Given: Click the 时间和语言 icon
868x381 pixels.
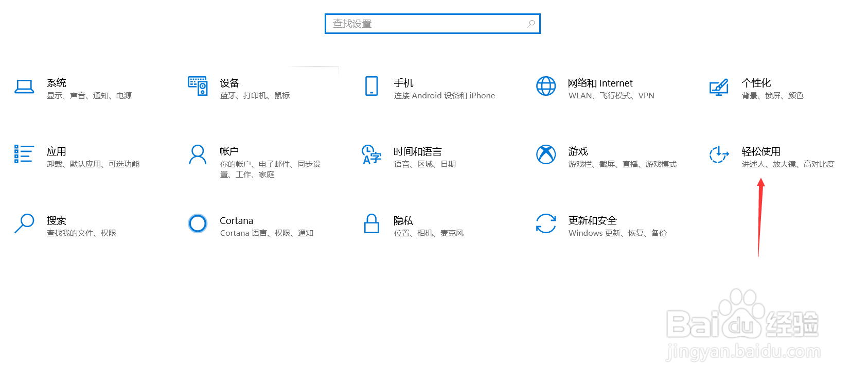Looking at the screenshot, I should pyautogui.click(x=371, y=154).
